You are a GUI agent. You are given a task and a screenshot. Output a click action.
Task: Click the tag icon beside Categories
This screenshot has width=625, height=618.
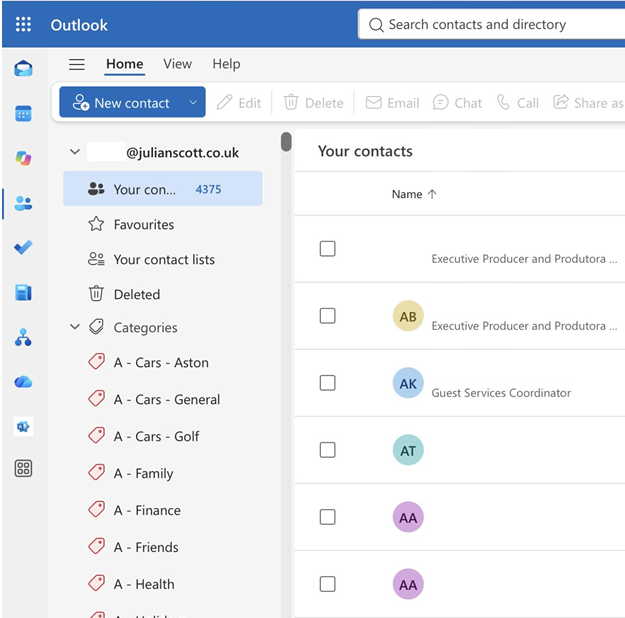pyautogui.click(x=96, y=327)
